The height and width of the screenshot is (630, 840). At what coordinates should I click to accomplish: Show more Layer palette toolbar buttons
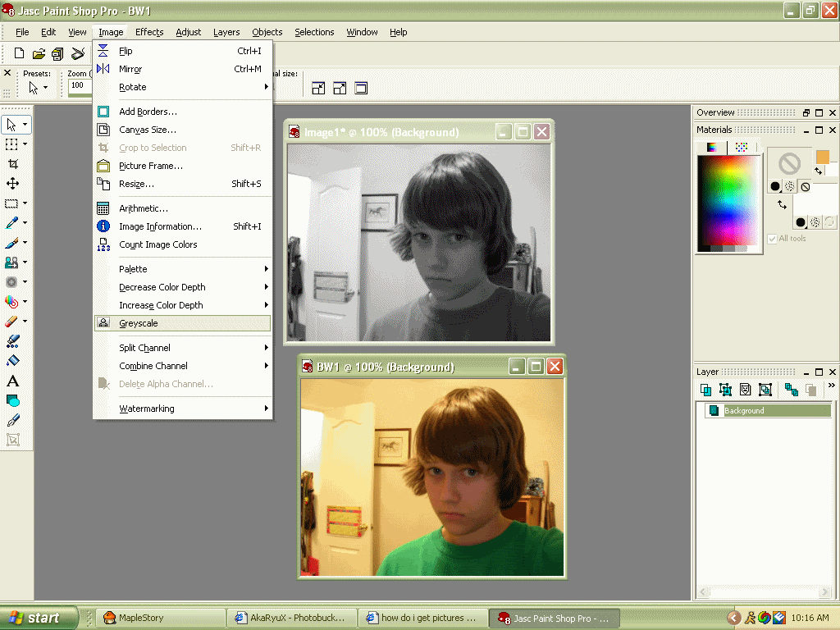[x=831, y=386]
